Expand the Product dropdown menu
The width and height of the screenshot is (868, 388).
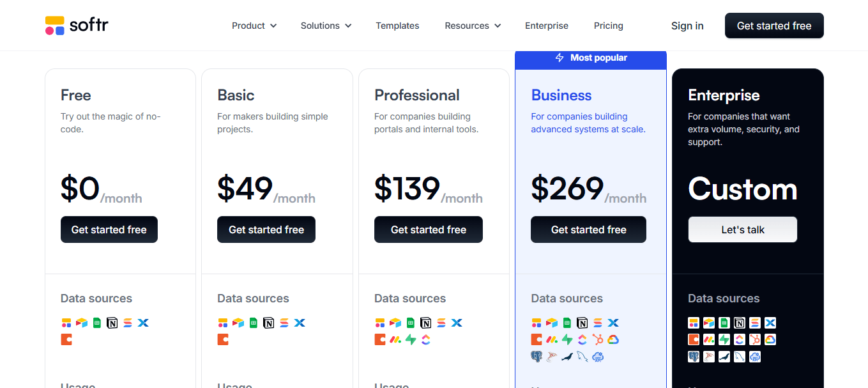[254, 26]
